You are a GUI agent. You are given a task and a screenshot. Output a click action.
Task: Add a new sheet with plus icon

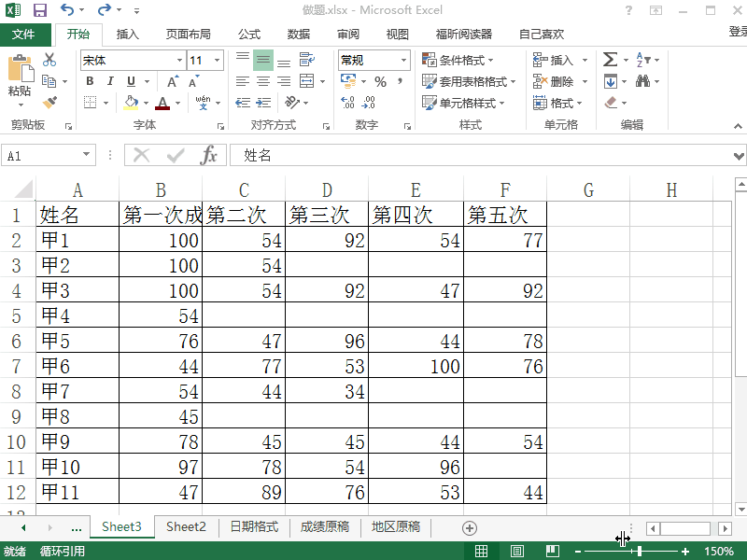(x=470, y=527)
